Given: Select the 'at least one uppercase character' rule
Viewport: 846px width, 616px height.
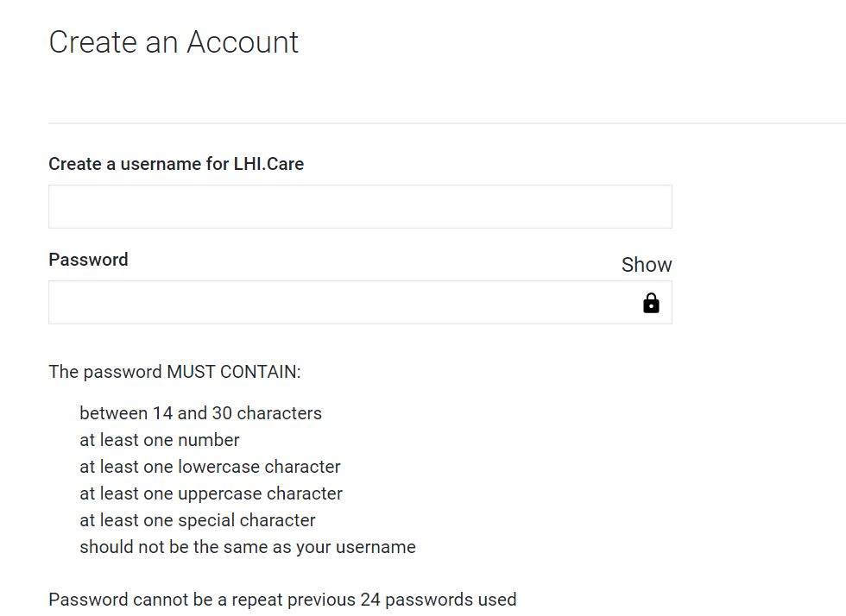Looking at the screenshot, I should click(x=211, y=493).
